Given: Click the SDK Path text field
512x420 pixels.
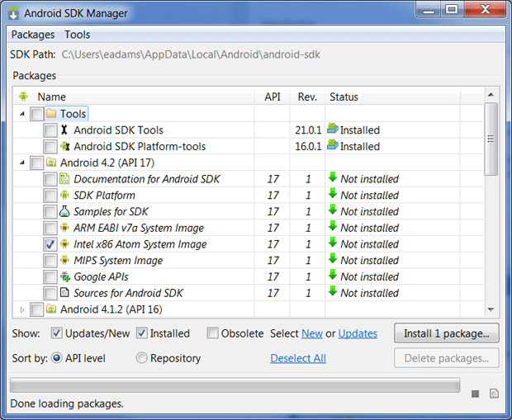Looking at the screenshot, I should tap(191, 54).
